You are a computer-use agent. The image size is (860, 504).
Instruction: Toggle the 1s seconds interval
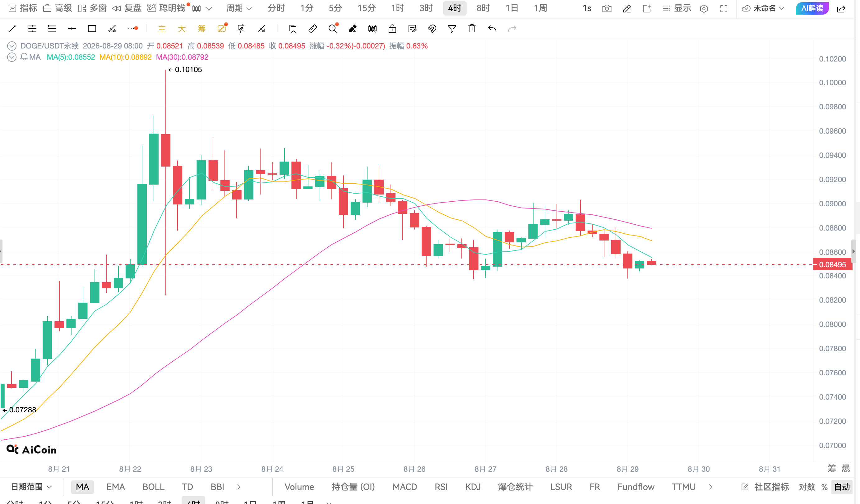pyautogui.click(x=587, y=8)
